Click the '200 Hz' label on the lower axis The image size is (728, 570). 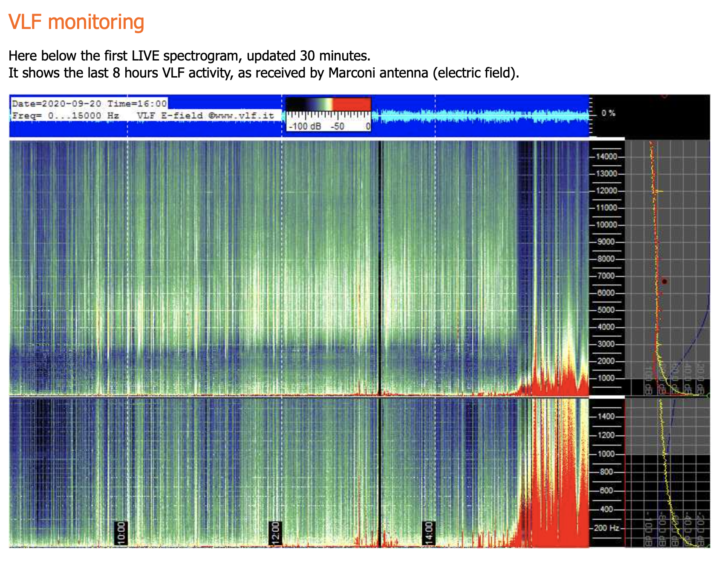coord(606,528)
